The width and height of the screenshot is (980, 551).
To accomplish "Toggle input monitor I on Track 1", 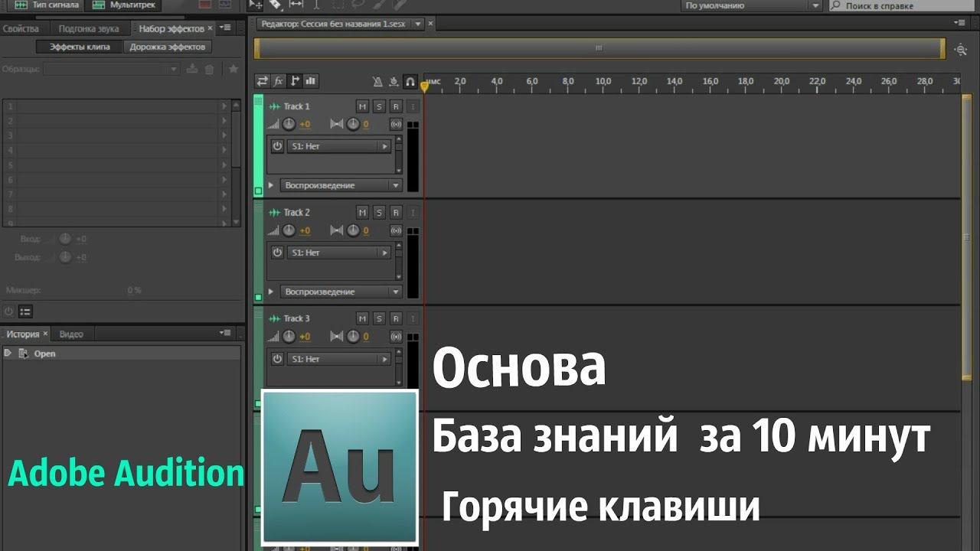I will tap(413, 106).
